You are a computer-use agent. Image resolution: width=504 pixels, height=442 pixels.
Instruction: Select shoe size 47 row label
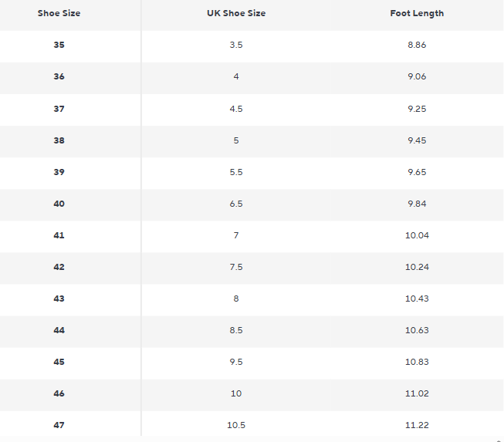click(x=59, y=425)
